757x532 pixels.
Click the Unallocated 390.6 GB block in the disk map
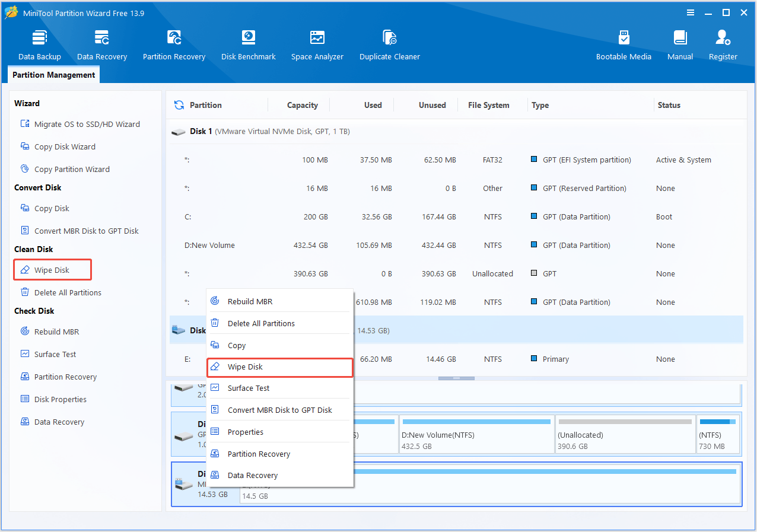[625, 435]
